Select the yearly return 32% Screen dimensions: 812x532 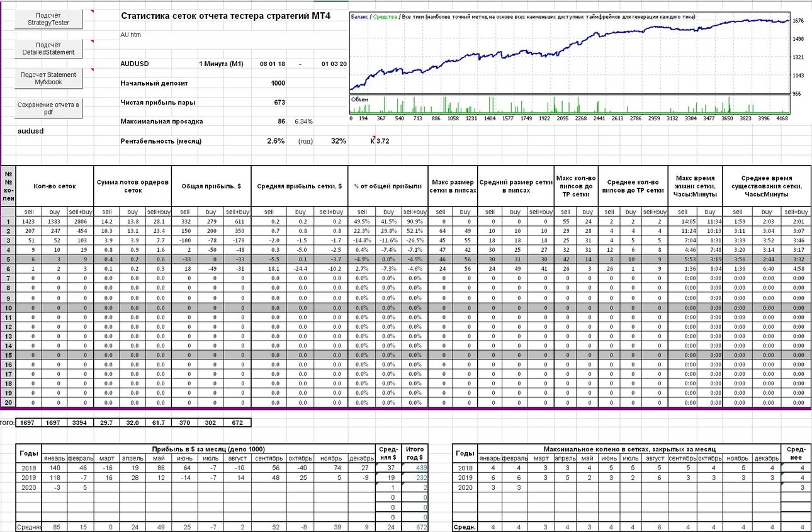coord(339,141)
